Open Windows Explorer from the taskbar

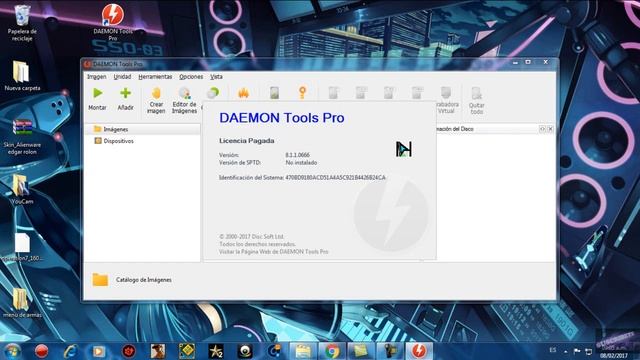pyautogui.click(x=302, y=351)
